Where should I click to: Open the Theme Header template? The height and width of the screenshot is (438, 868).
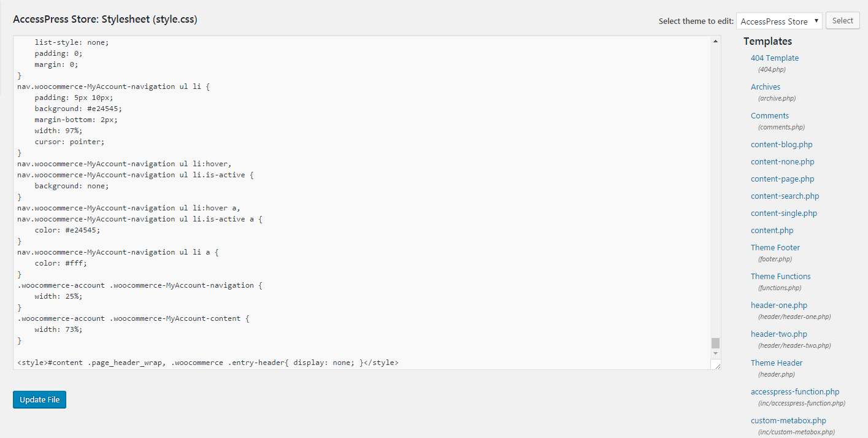[x=777, y=363]
